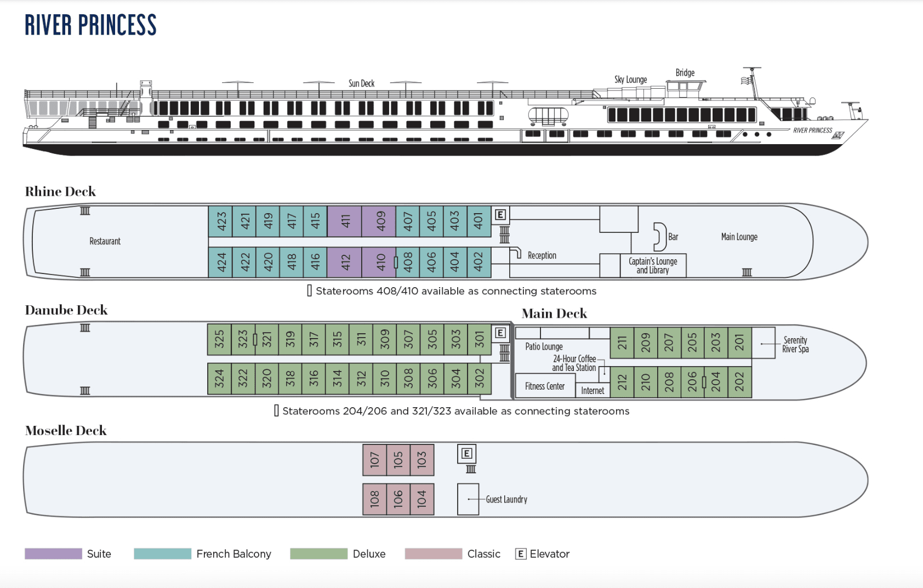Select the Classic legend color swatch
The width and height of the screenshot is (923, 588).
pyautogui.click(x=434, y=554)
